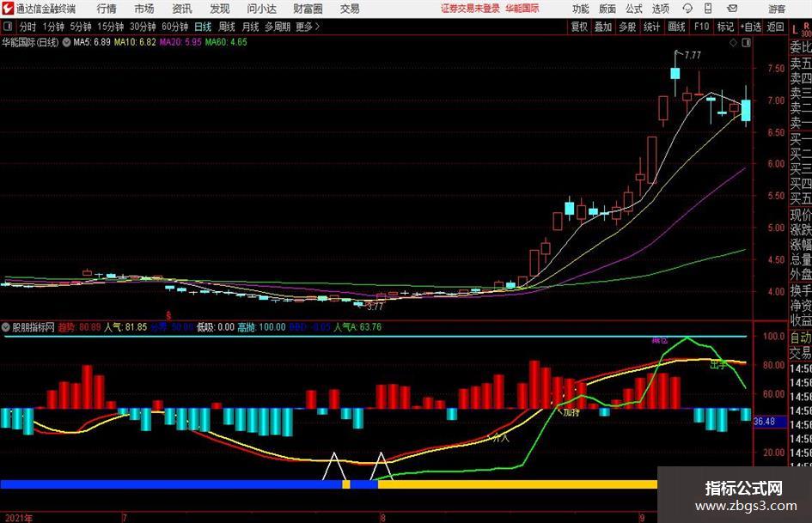Expand 更多 period options
Screen dimensions: 812x523
coord(308,27)
